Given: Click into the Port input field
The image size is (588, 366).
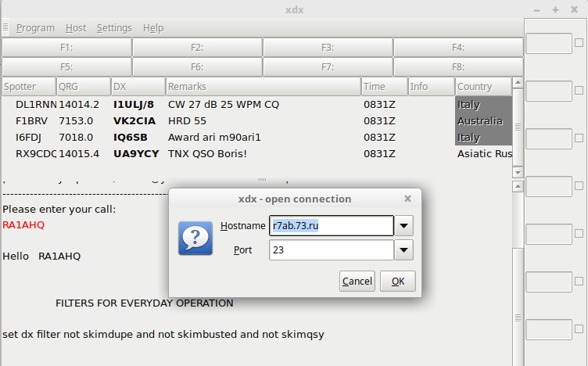Looking at the screenshot, I should [x=330, y=250].
